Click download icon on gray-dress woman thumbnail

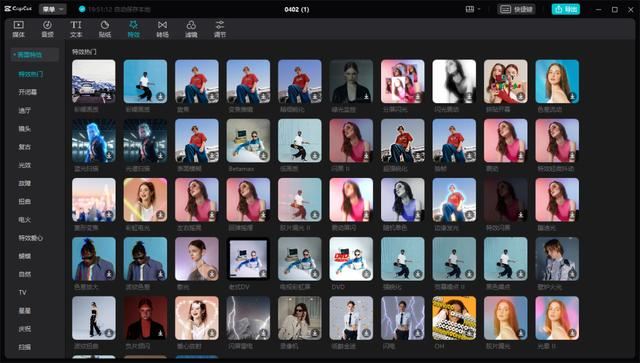[212, 274]
